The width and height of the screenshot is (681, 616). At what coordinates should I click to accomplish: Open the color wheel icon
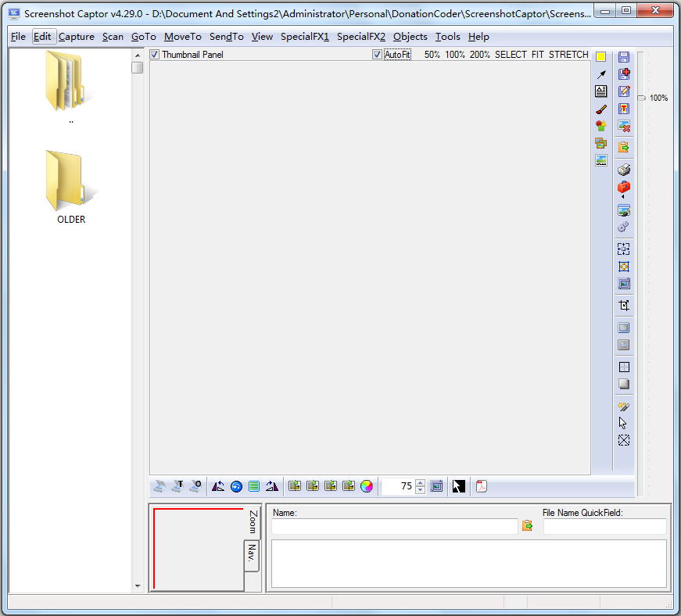367,486
